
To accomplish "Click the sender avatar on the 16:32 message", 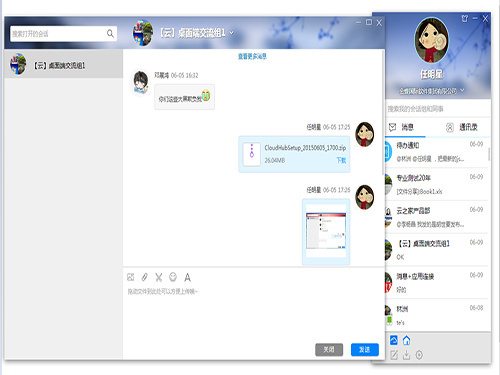I will pos(141,82).
